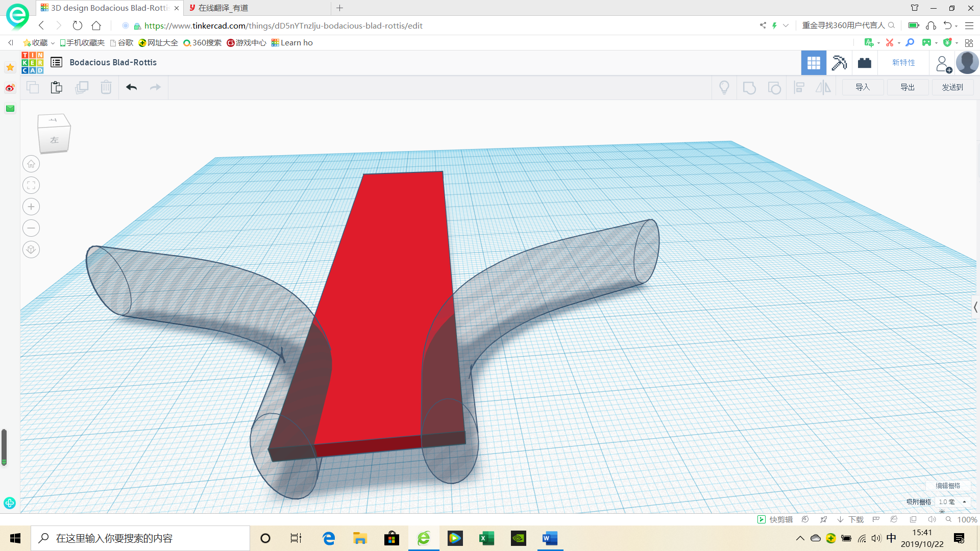
Task: Open the 360搜索 bookmark
Action: (203, 43)
